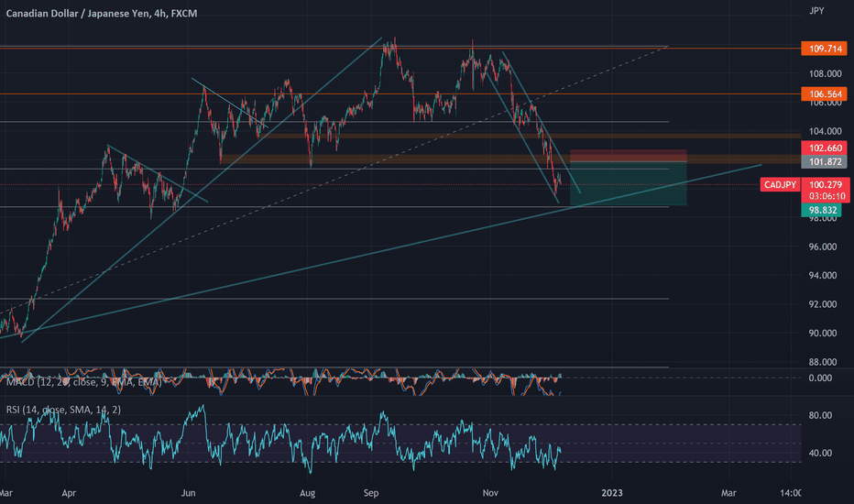Click the Aug label on the time axis
This screenshot has height=504, width=854.
(x=308, y=493)
